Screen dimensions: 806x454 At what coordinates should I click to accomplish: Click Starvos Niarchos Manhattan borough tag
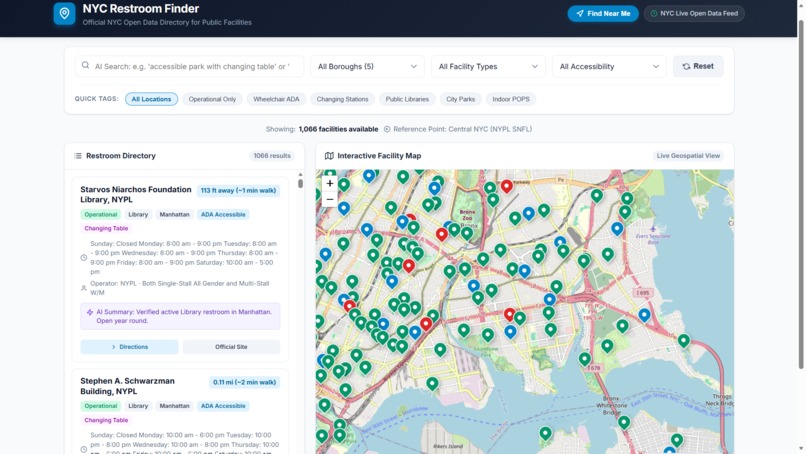pyautogui.click(x=174, y=214)
